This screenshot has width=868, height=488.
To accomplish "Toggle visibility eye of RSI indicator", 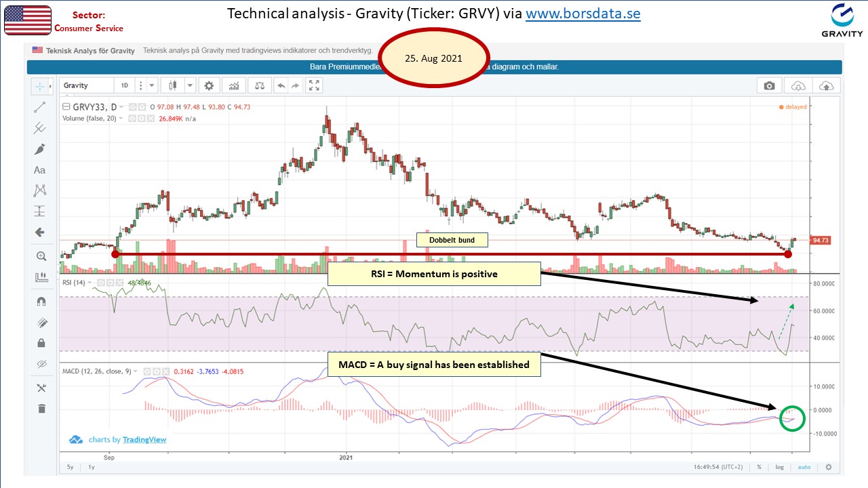I will tap(101, 283).
